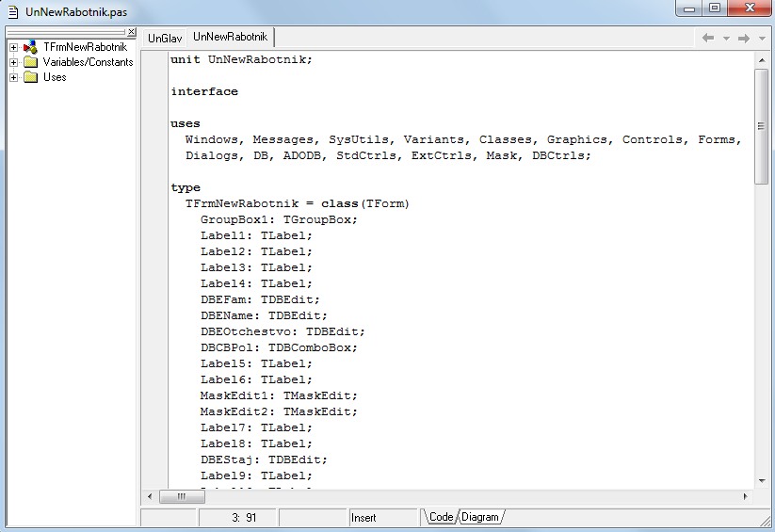Click the 'MaskEdit2: TMaskEdit;' line
Viewport: 775px width, 532px height.
(x=279, y=411)
